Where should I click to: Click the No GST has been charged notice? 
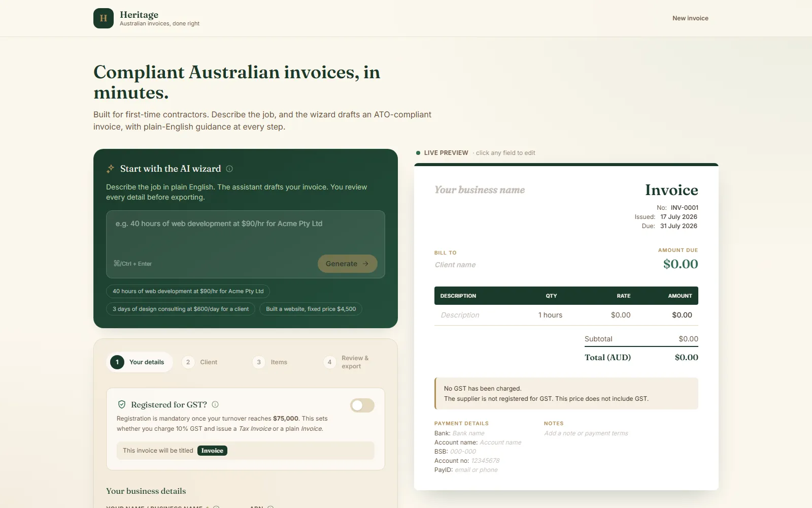[566, 394]
